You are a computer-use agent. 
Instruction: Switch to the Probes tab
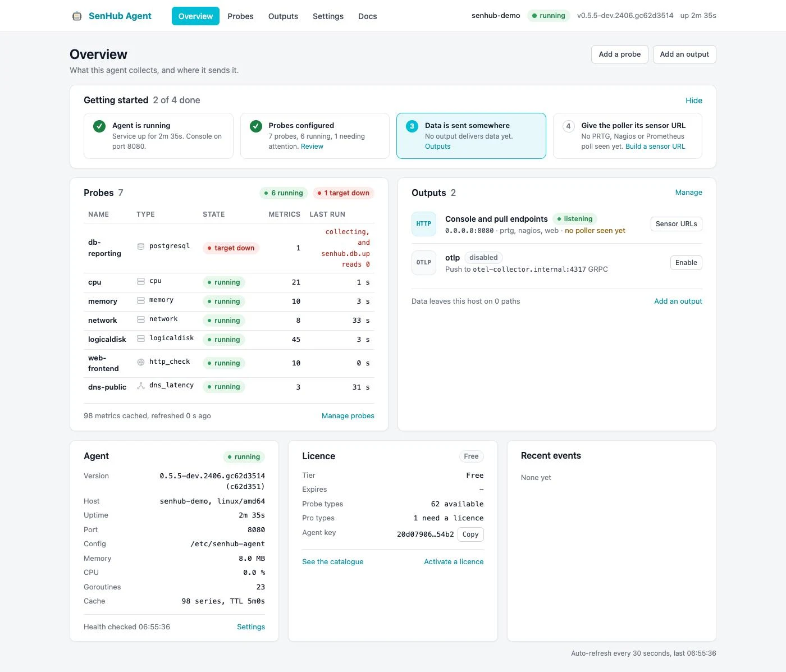click(x=240, y=16)
